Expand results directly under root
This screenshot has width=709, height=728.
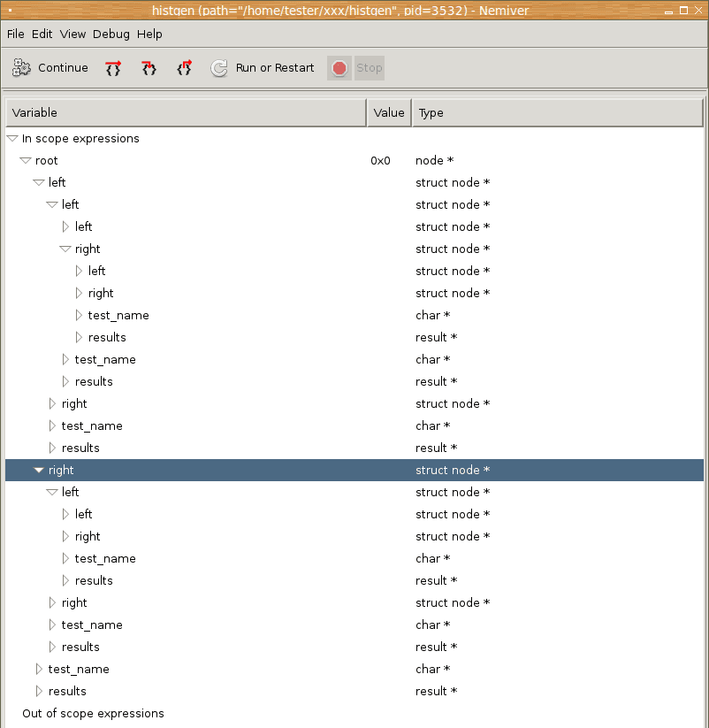click(x=39, y=692)
